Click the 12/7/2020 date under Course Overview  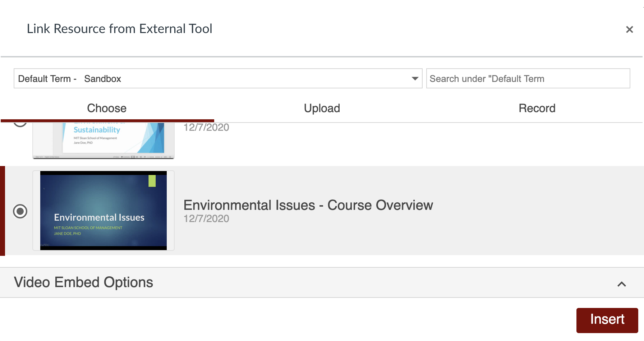pos(206,218)
